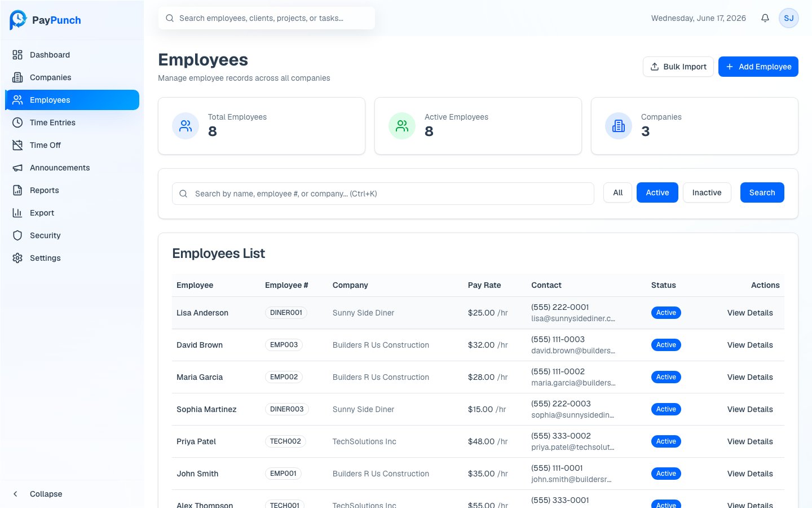The height and width of the screenshot is (508, 812).
Task: Click the Sophia Martinez name cell
Action: [x=206, y=409]
